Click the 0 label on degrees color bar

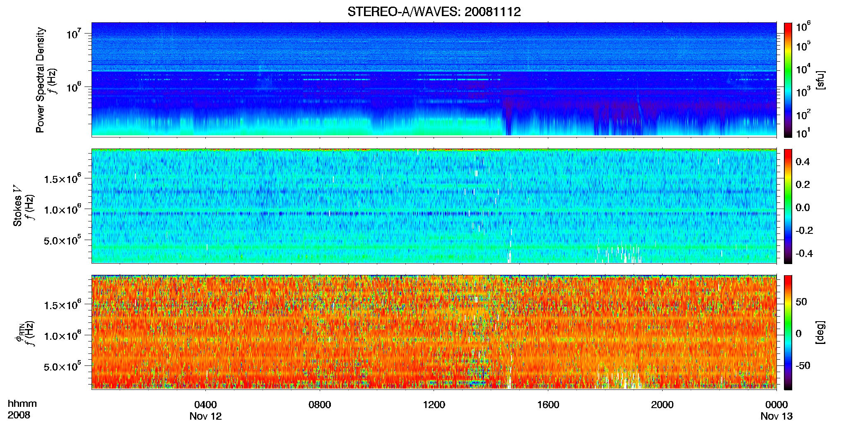[798, 334]
